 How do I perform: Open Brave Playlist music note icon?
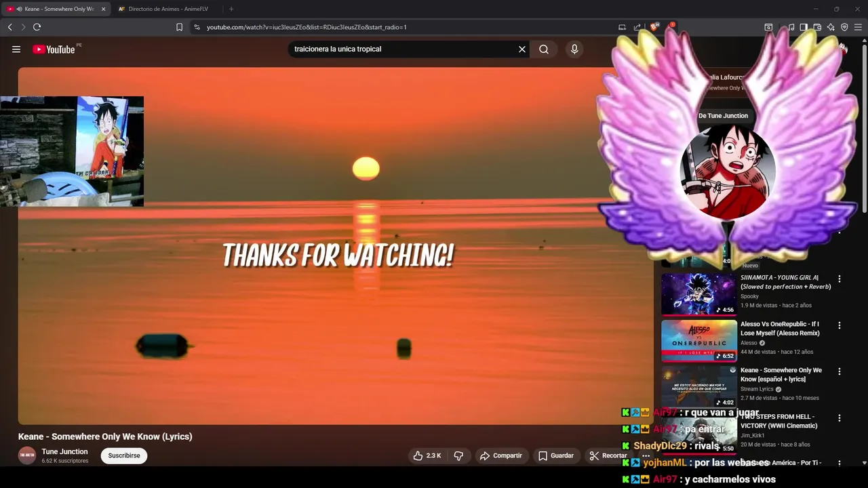(791, 27)
